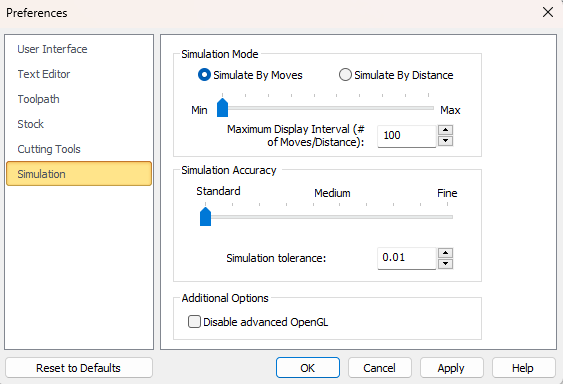Tick the Disable advanced OpenGL checkbox

click(x=194, y=321)
